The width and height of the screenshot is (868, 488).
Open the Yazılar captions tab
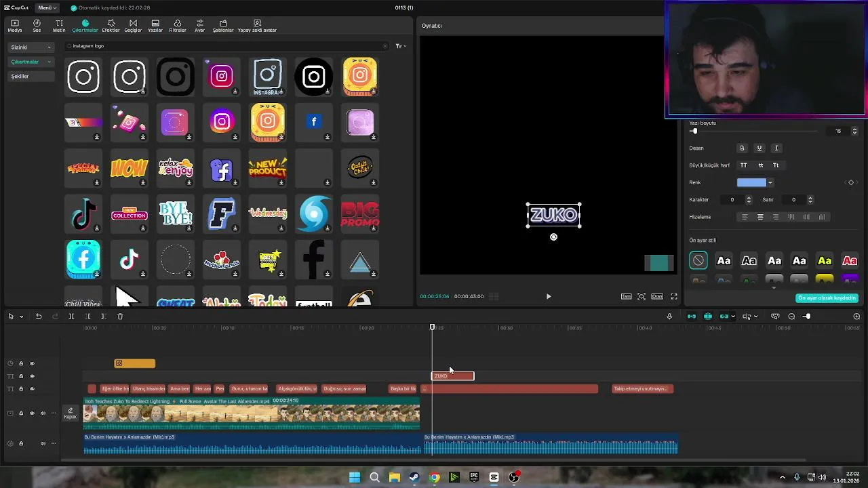tap(155, 26)
